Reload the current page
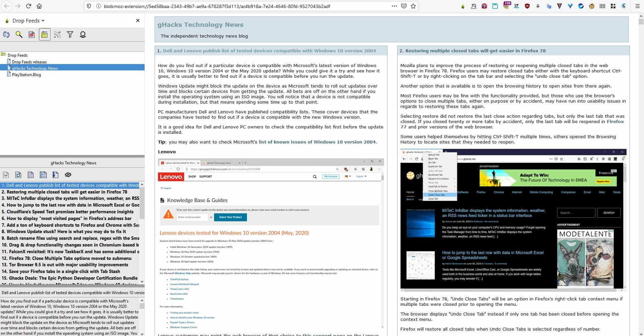Screen dimensions: 644x336 click(x=29, y=6)
